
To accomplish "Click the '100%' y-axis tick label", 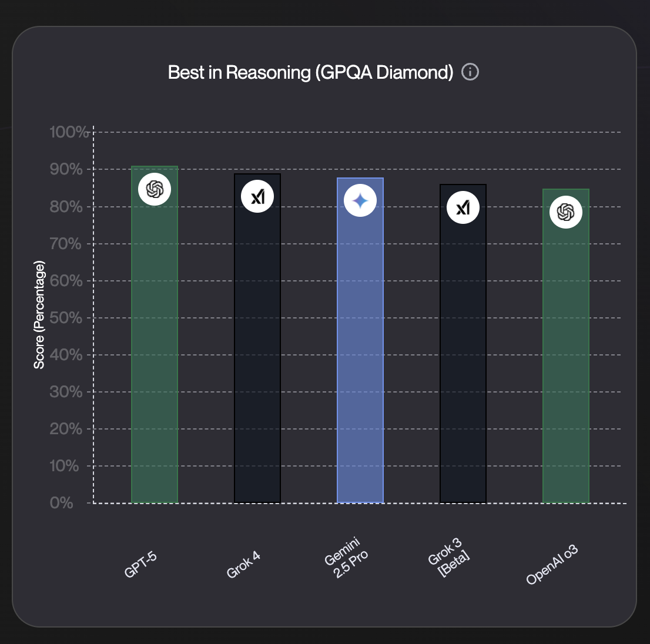I will [69, 132].
